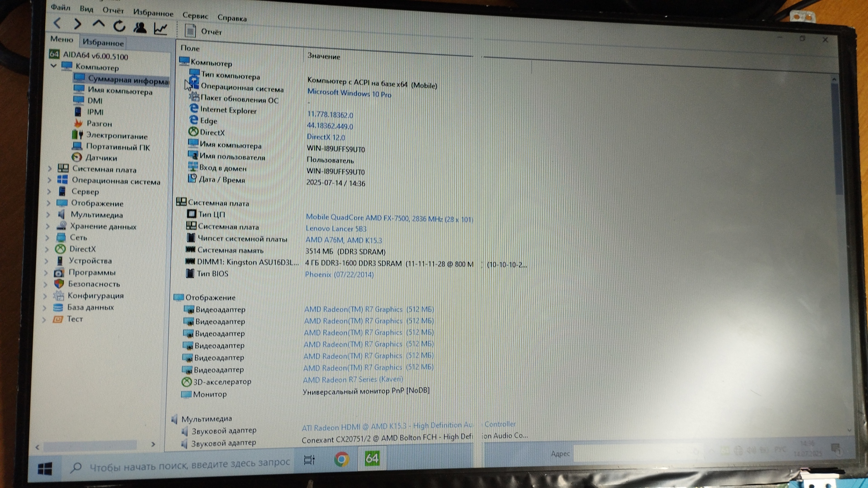This screenshot has height=488, width=868.
Task: Go up one level with Up arrow
Action: [x=99, y=24]
